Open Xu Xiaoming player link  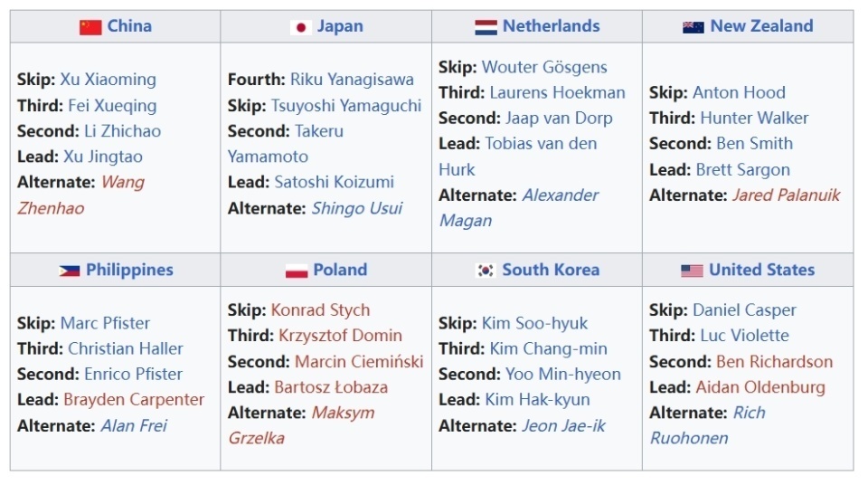coord(108,80)
